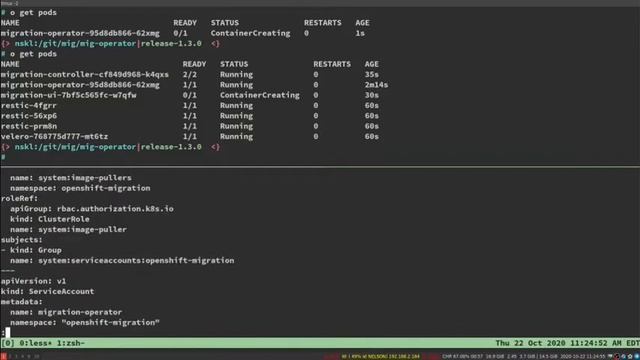The height and width of the screenshot is (360, 640).
Task: Select pod name migration-controller-cf849d968-k4qxs
Action: [x=84, y=75]
